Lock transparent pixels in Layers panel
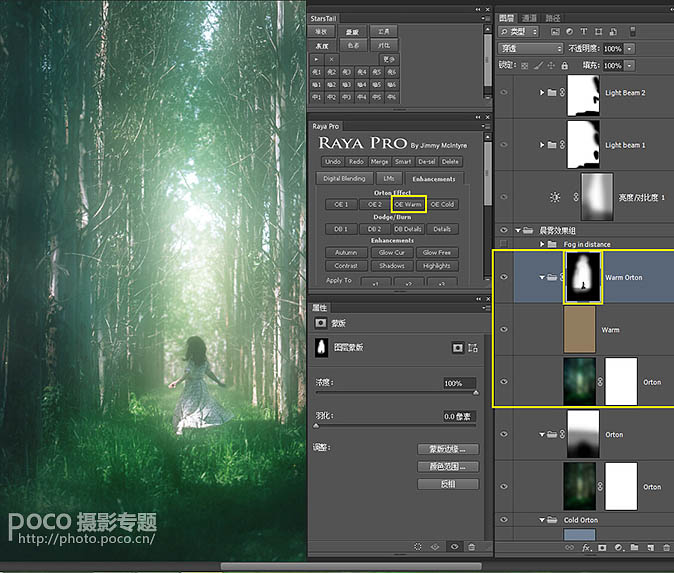 click(x=524, y=66)
